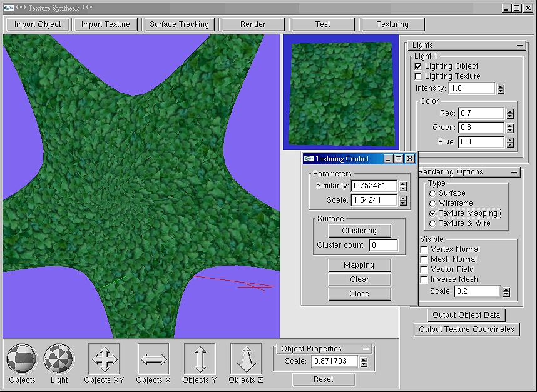Click the Output Texture Coordinates button
Image resolution: width=537 pixels, height=392 pixels.
pyautogui.click(x=466, y=329)
